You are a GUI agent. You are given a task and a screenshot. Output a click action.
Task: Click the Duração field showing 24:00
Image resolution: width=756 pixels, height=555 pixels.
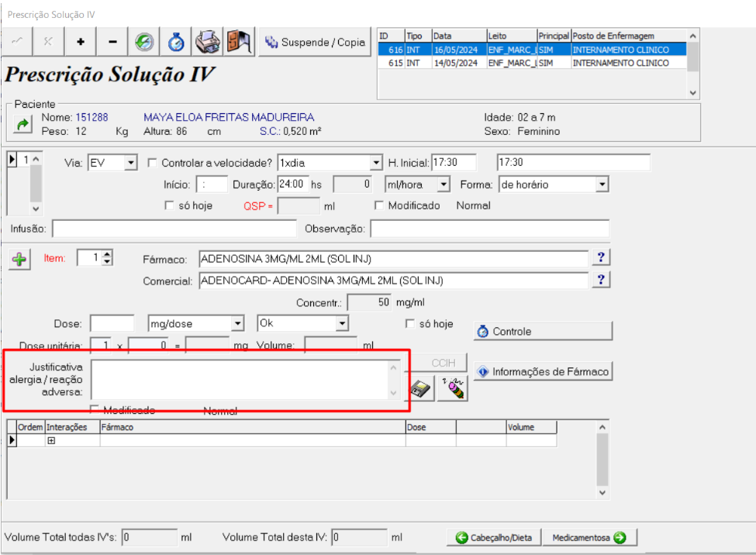pyautogui.click(x=293, y=184)
